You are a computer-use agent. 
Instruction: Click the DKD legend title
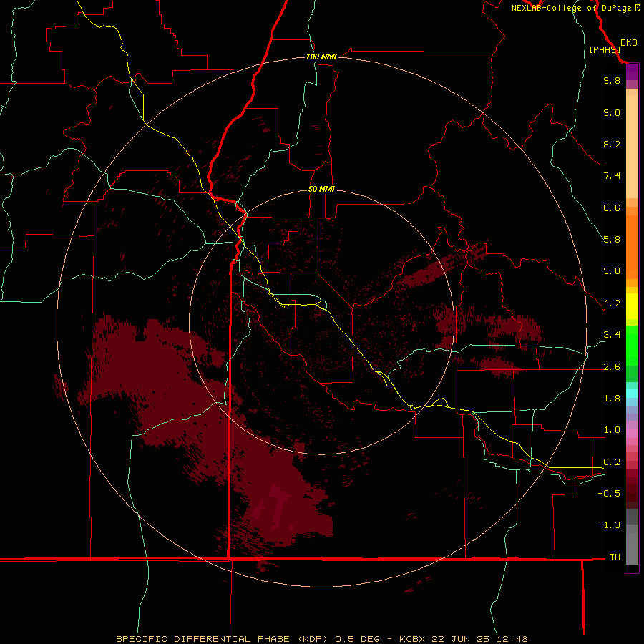(629, 43)
